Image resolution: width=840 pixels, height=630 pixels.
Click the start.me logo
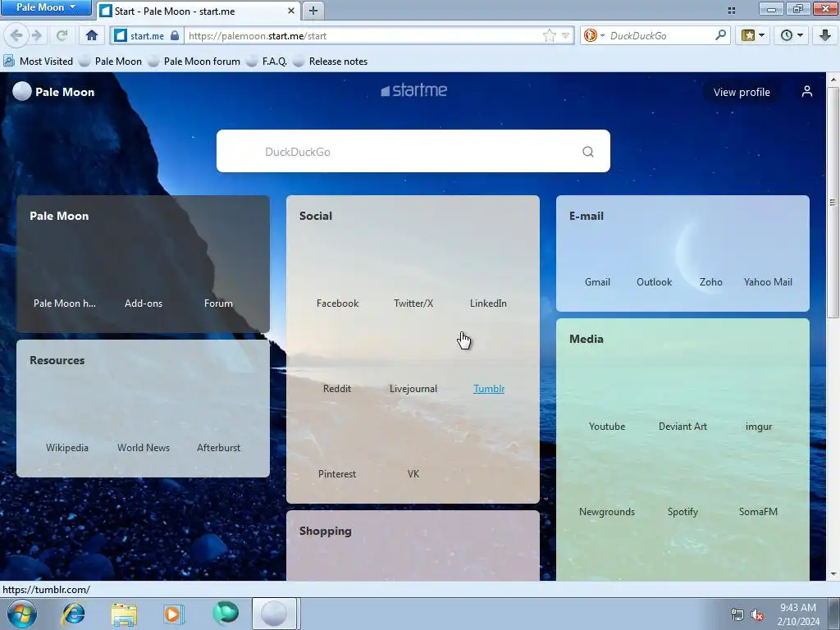[x=413, y=90]
